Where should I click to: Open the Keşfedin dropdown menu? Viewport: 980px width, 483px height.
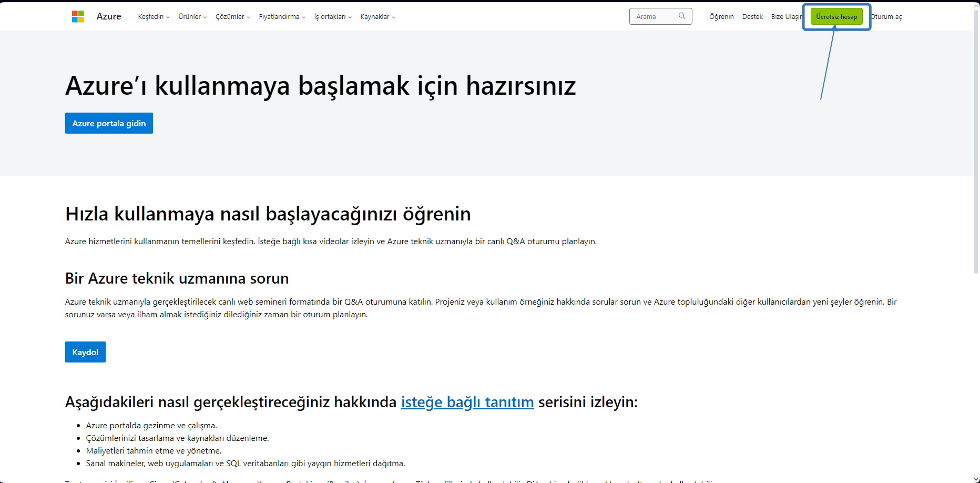(x=153, y=16)
